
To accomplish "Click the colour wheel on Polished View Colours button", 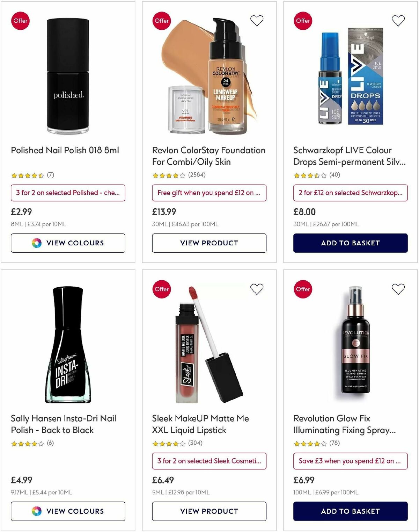I will [36, 243].
